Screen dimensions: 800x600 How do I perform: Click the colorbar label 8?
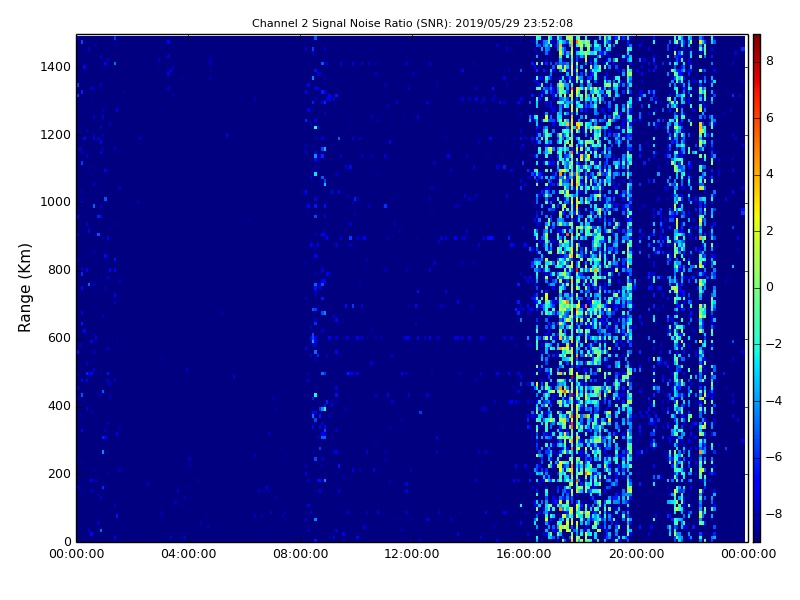(770, 61)
